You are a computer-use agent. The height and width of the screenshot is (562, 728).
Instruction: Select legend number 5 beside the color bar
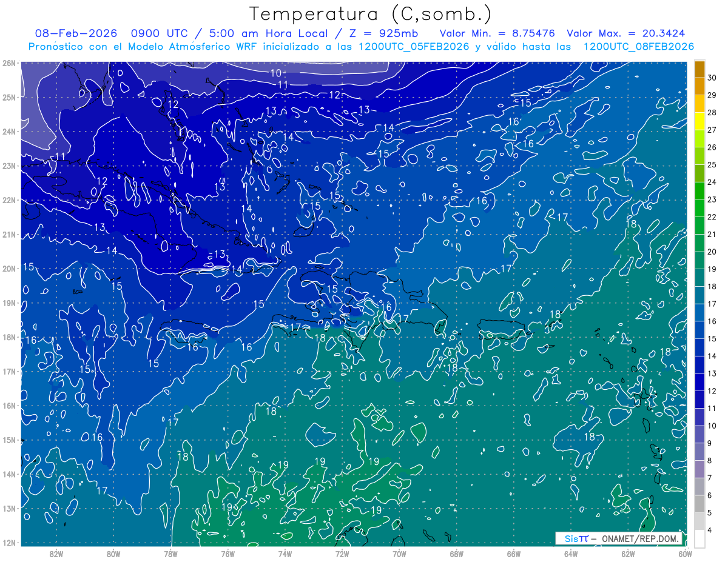click(710, 512)
